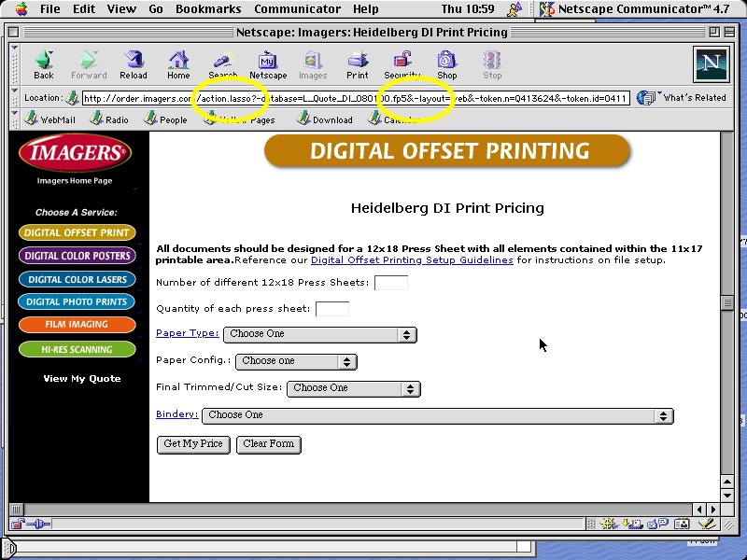Open the Go menu
The width and height of the screenshot is (747, 560).
(x=156, y=8)
